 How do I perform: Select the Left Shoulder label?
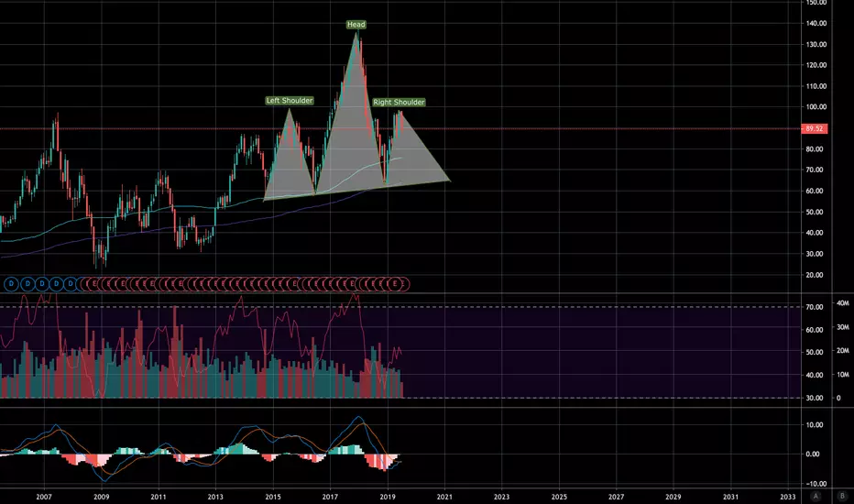(290, 101)
